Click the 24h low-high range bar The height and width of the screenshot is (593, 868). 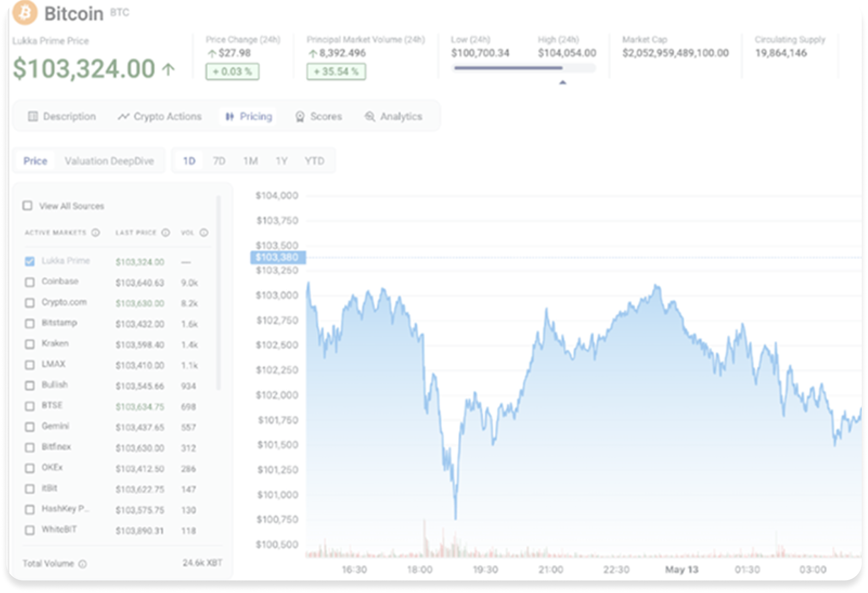pos(524,68)
